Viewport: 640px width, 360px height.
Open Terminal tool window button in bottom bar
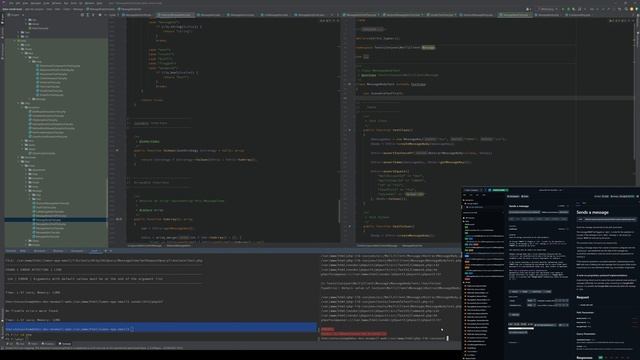coord(65,344)
